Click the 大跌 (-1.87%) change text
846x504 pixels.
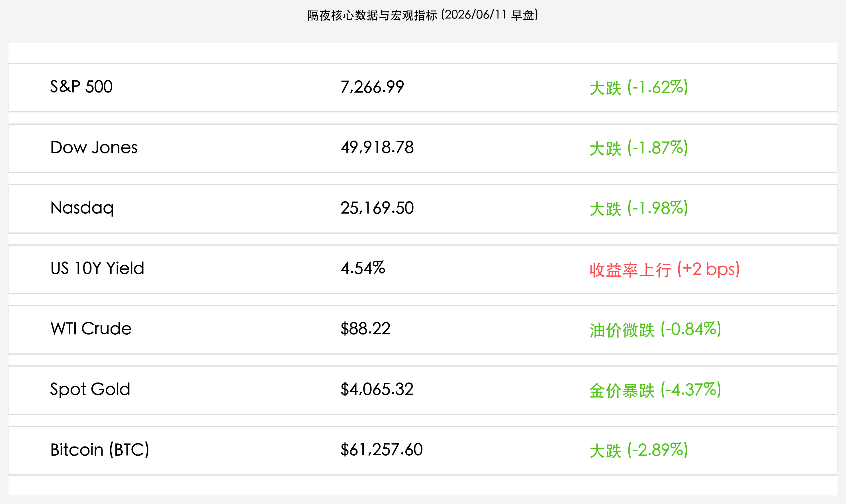click(x=639, y=148)
